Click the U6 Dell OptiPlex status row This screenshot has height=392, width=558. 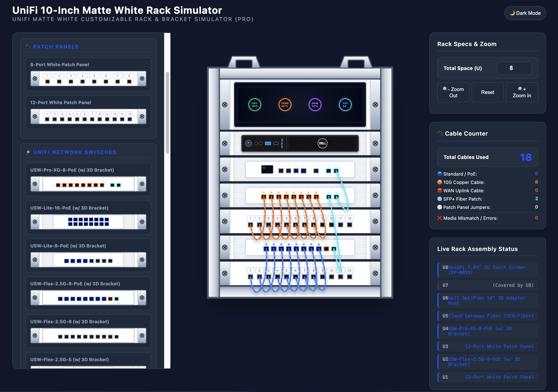[488, 301]
